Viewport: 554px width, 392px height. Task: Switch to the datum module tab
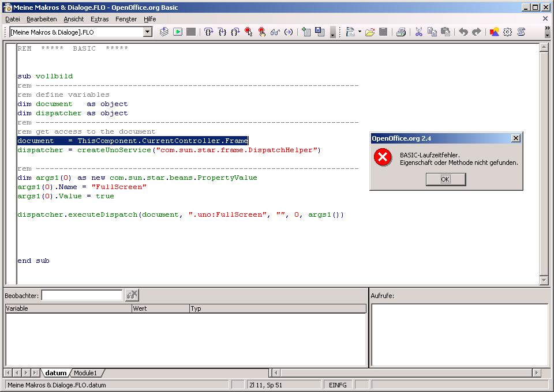pos(56,373)
